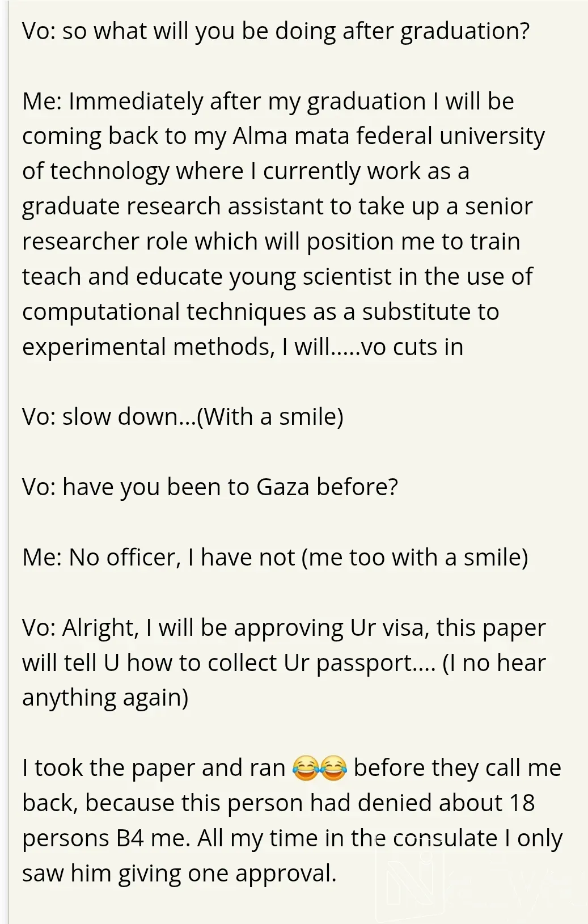588x924 pixels.
Task: Click the words 'Alma mata federal university'
Action: 388,136
